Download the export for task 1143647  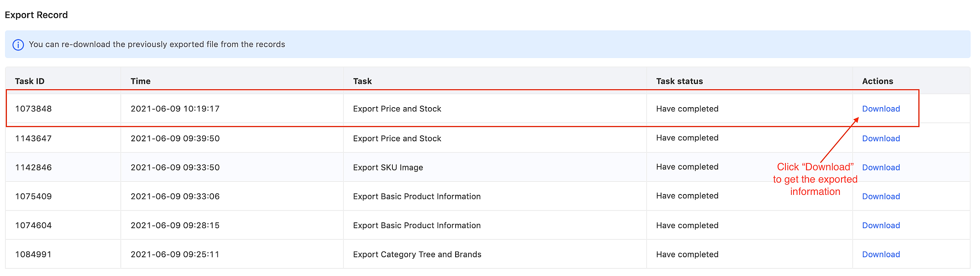[880, 139]
